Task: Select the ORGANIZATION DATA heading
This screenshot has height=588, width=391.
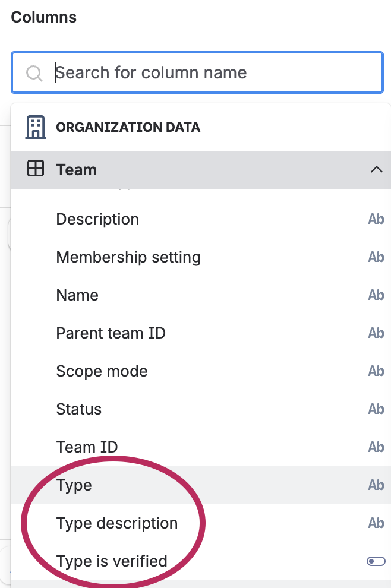Action: [128, 127]
